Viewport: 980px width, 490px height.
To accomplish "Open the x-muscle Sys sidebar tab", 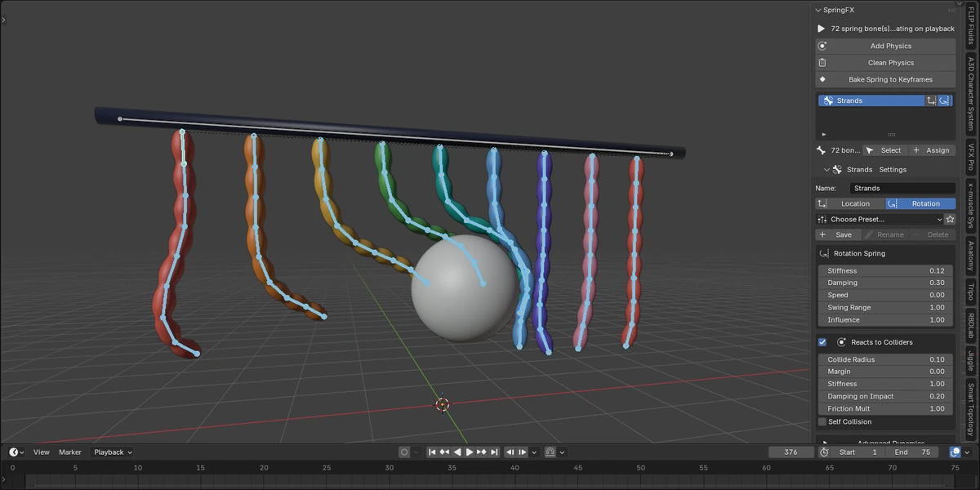I will click(x=971, y=205).
